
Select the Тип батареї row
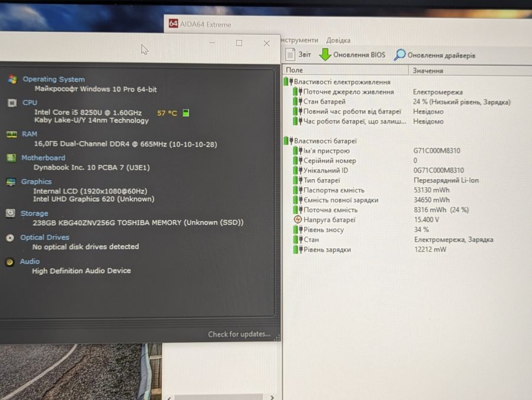pos(407,180)
